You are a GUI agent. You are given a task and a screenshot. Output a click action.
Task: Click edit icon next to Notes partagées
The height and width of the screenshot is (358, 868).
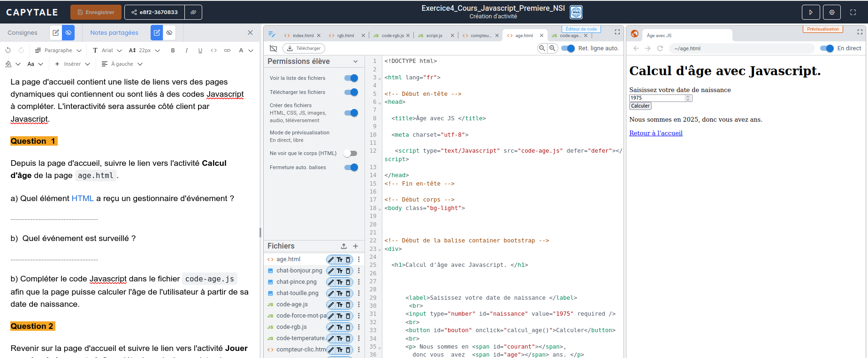[157, 32]
